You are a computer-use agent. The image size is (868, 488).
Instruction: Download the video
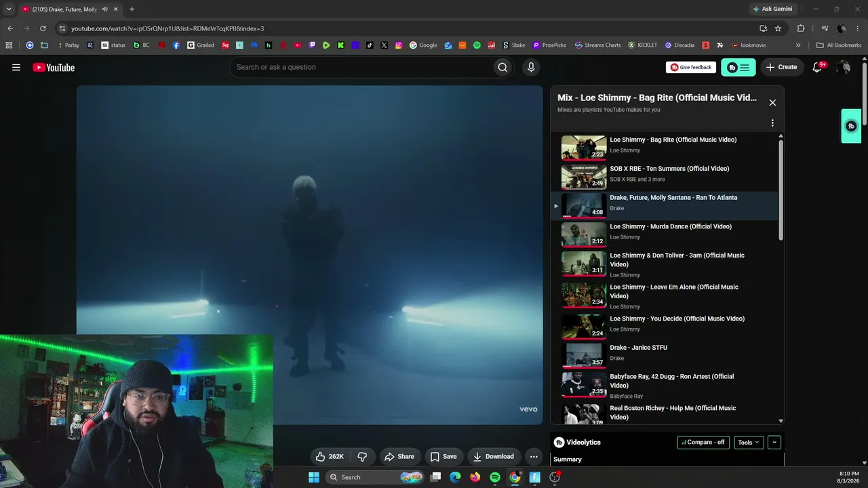click(x=494, y=456)
